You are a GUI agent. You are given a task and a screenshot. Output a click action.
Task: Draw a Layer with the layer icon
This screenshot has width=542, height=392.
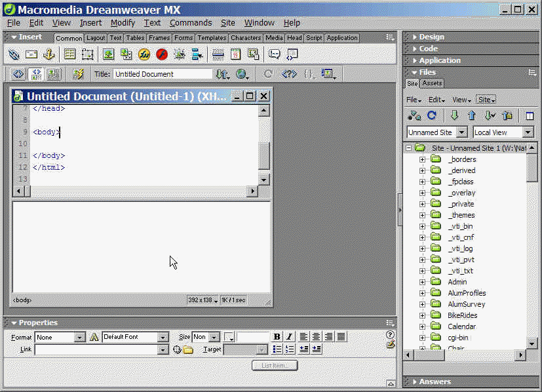point(87,54)
